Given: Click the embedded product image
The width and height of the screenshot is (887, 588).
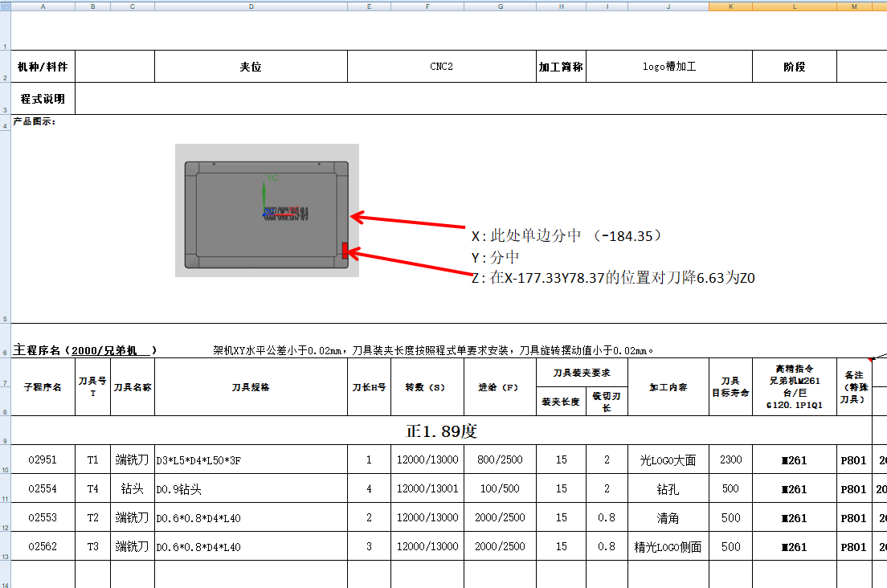Looking at the screenshot, I should (x=266, y=209).
